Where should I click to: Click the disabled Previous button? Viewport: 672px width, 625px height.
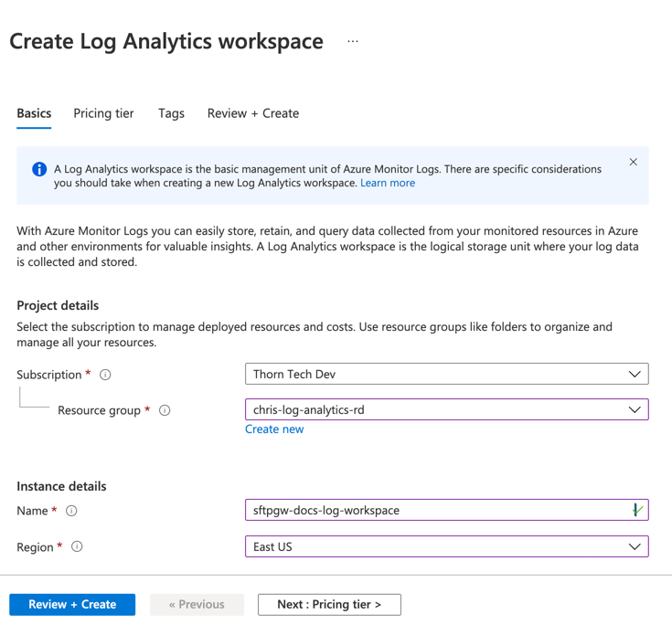(197, 604)
